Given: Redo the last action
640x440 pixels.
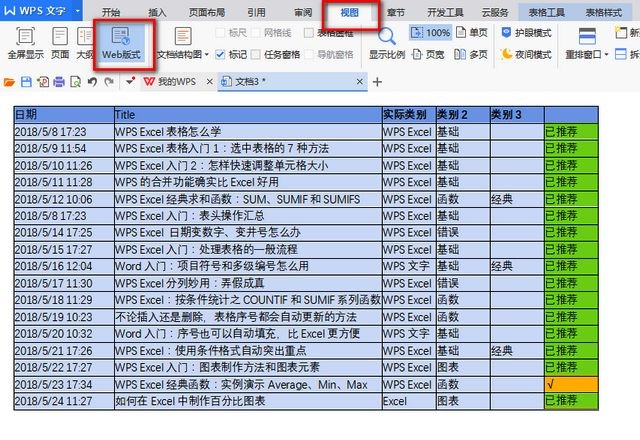Looking at the screenshot, I should pos(109,82).
